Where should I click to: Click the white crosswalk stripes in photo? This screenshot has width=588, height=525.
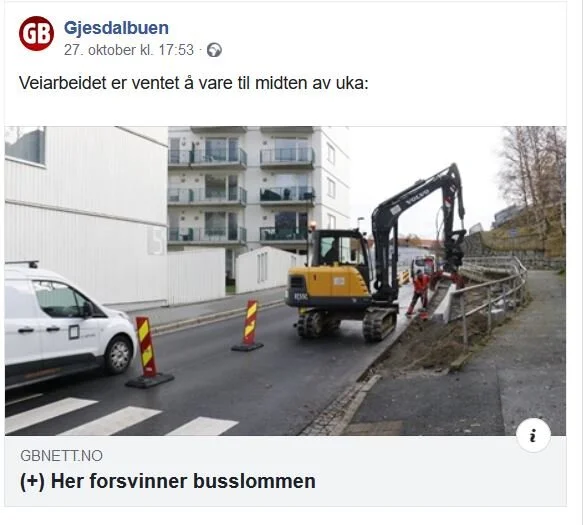tap(120, 417)
